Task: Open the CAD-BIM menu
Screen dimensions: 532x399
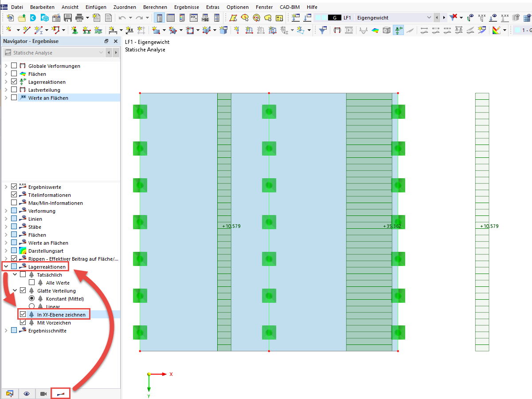Action: [x=290, y=7]
